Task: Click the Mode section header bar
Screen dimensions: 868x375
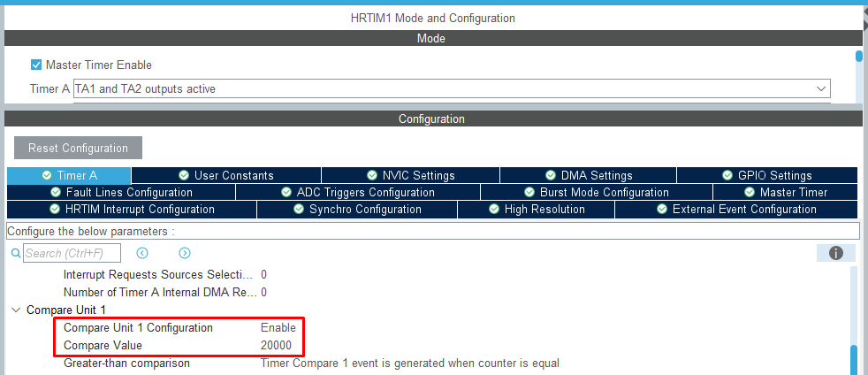Action: pyautogui.click(x=431, y=39)
